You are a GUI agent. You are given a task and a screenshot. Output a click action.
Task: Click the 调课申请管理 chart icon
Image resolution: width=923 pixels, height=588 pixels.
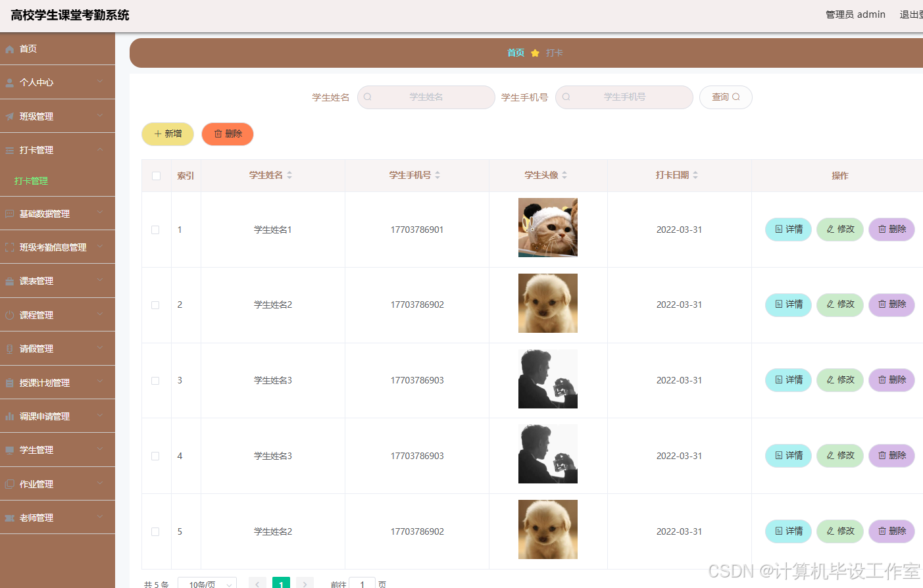click(x=10, y=416)
